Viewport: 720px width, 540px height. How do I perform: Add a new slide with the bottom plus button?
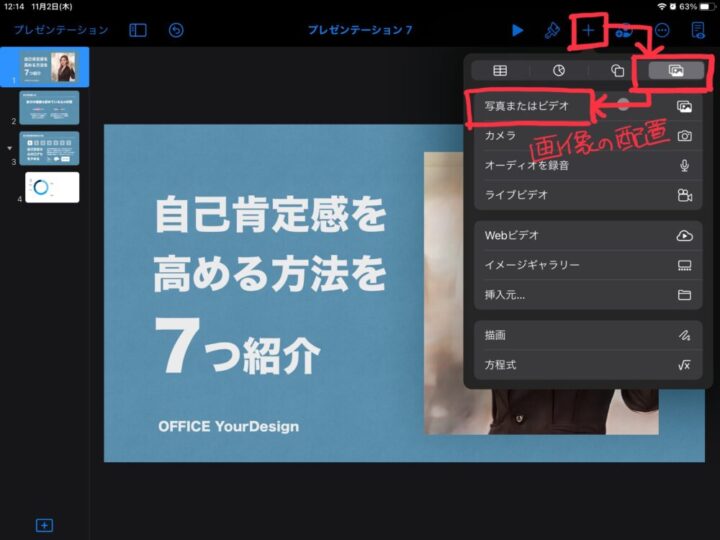pos(44,525)
